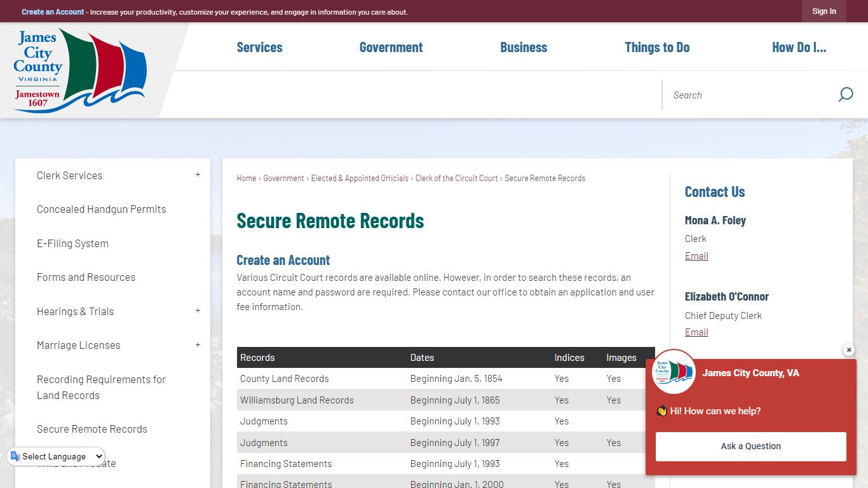868x488 pixels.
Task: Open the Select Language dropdown
Action: (57, 456)
